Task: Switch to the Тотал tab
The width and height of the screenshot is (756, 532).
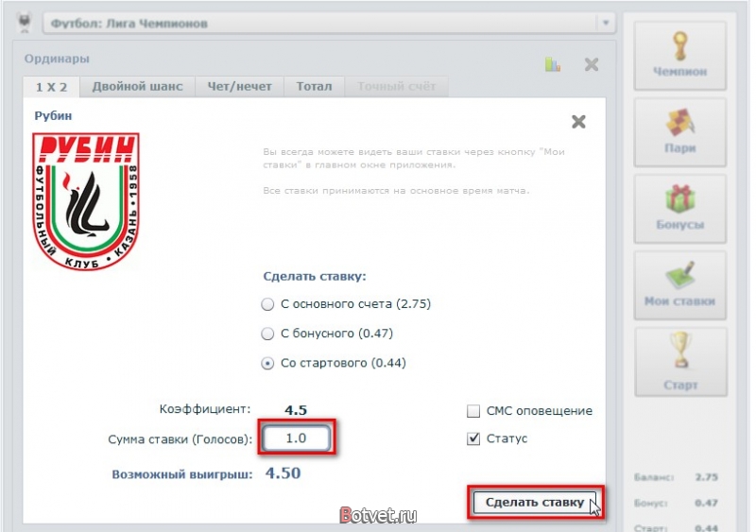Action: [314, 86]
